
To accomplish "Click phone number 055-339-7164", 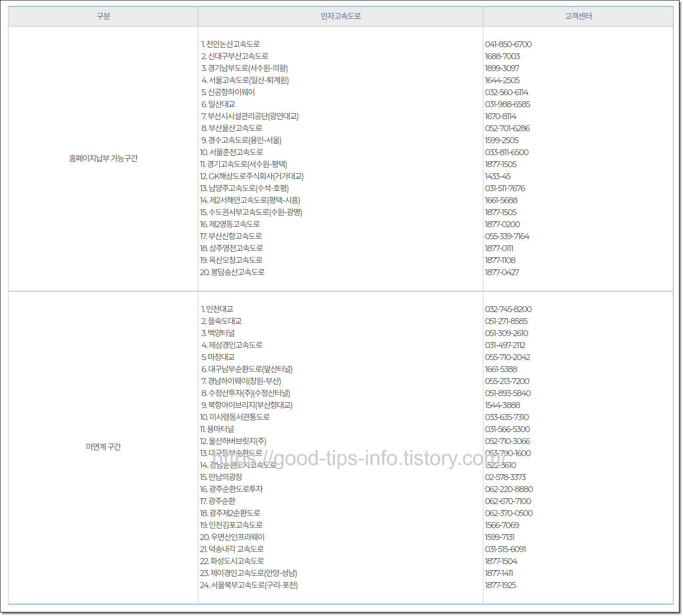I will click(x=507, y=236).
